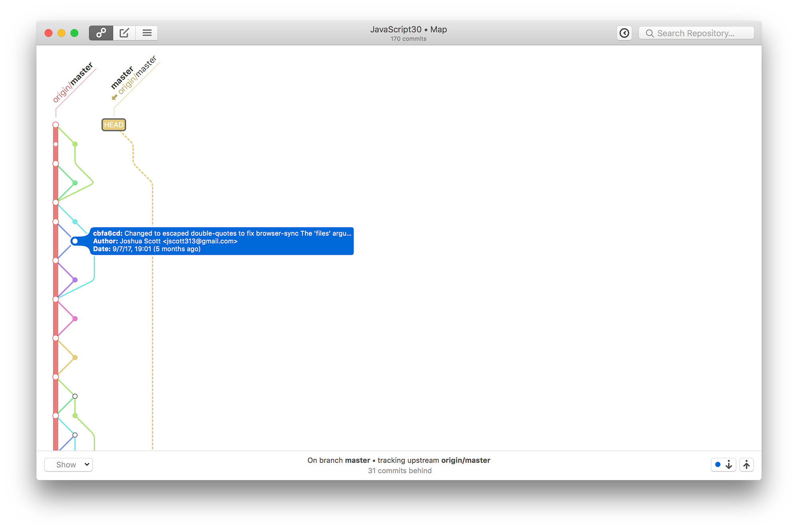Select the HEAD marker

tap(114, 125)
